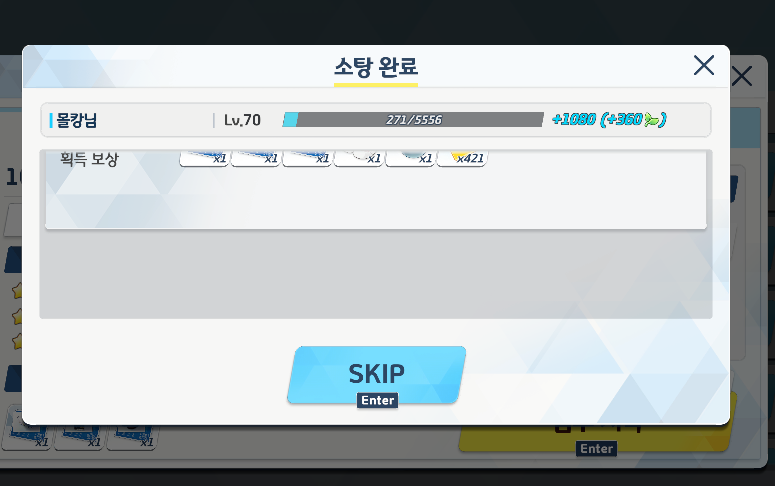Click the 획득 보상 label
The height and width of the screenshot is (486, 775).
point(89,159)
